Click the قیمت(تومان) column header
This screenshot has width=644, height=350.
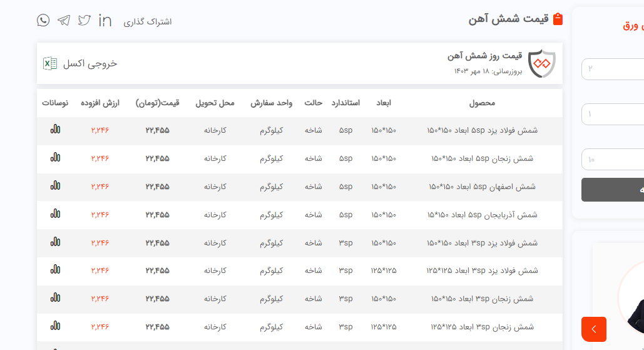point(157,103)
